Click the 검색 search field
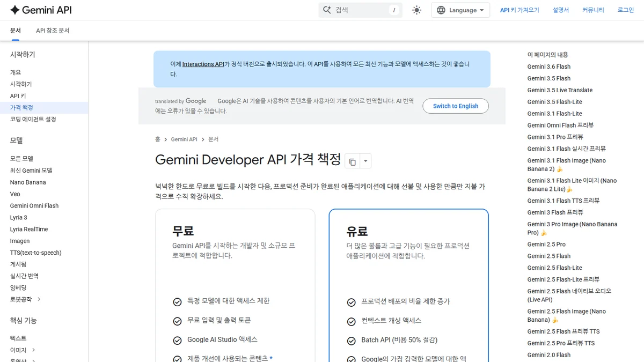 361,10
